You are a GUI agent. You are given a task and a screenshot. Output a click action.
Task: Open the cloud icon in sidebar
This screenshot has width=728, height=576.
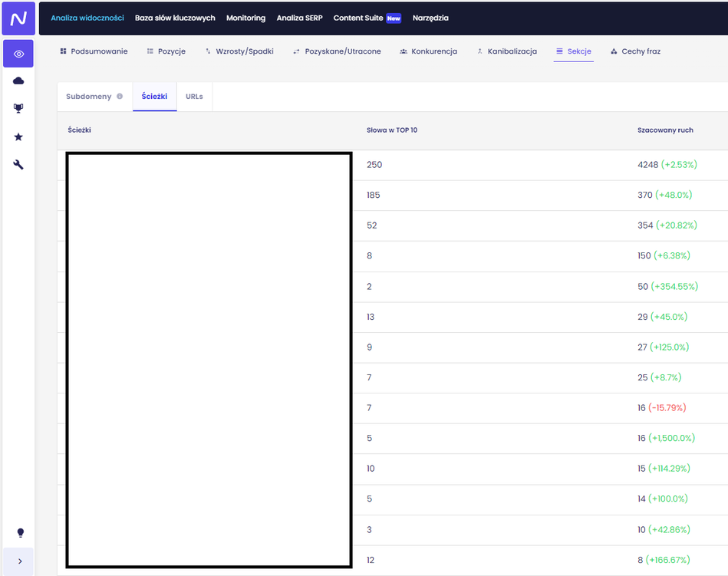pos(18,81)
